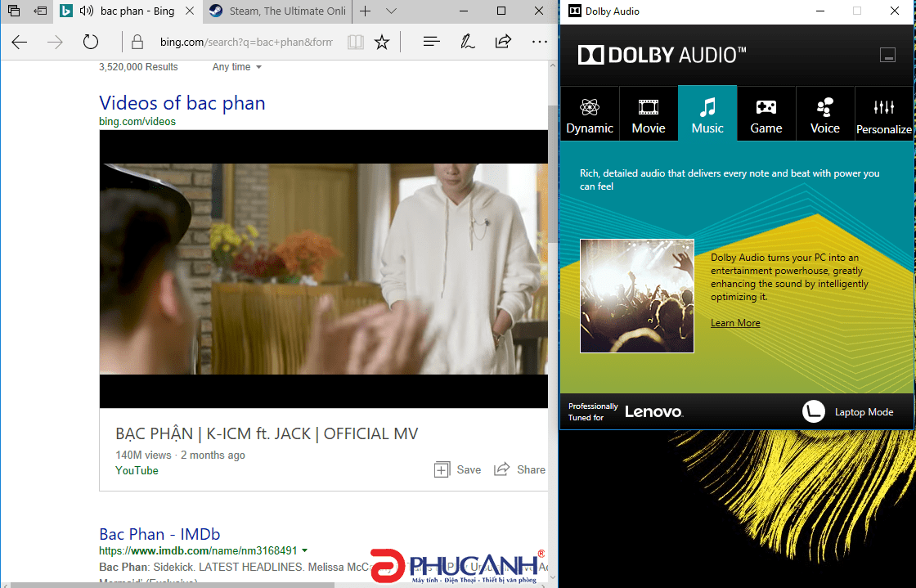Expand the tab previews chevron
The image size is (916, 588).
(x=392, y=11)
